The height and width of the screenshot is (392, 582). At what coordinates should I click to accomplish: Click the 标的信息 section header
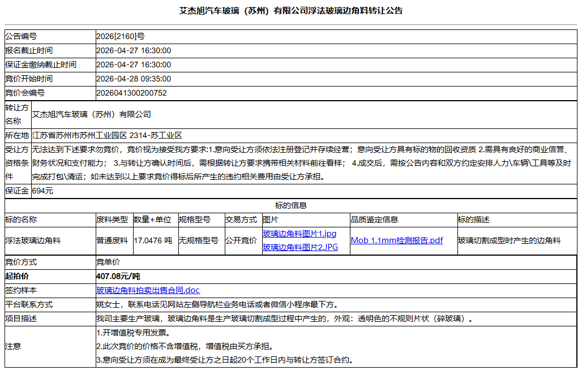point(291,205)
